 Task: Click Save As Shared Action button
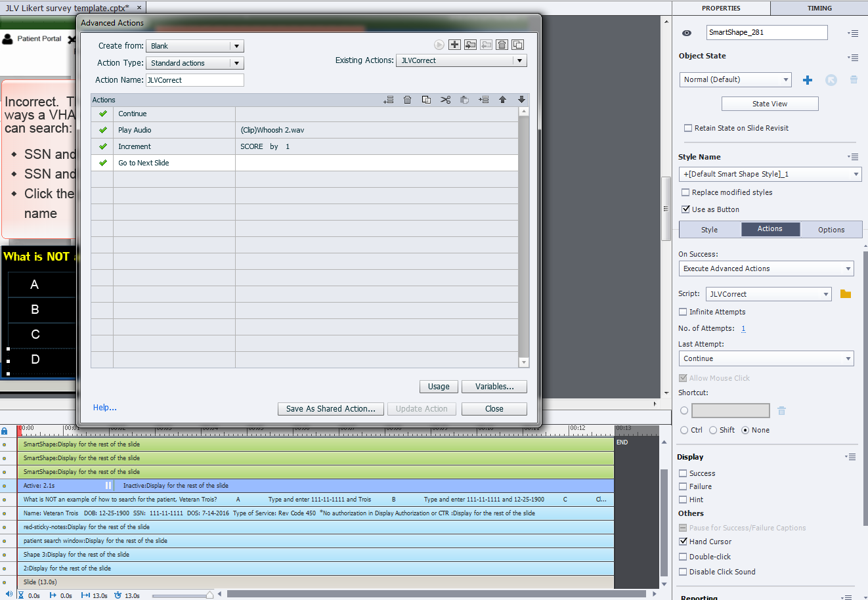click(330, 409)
